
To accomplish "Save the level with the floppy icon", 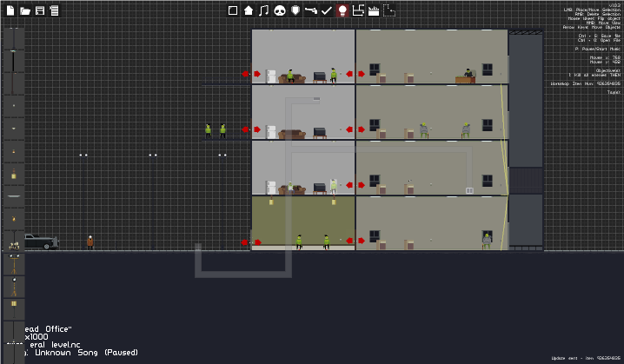I will pos(40,10).
